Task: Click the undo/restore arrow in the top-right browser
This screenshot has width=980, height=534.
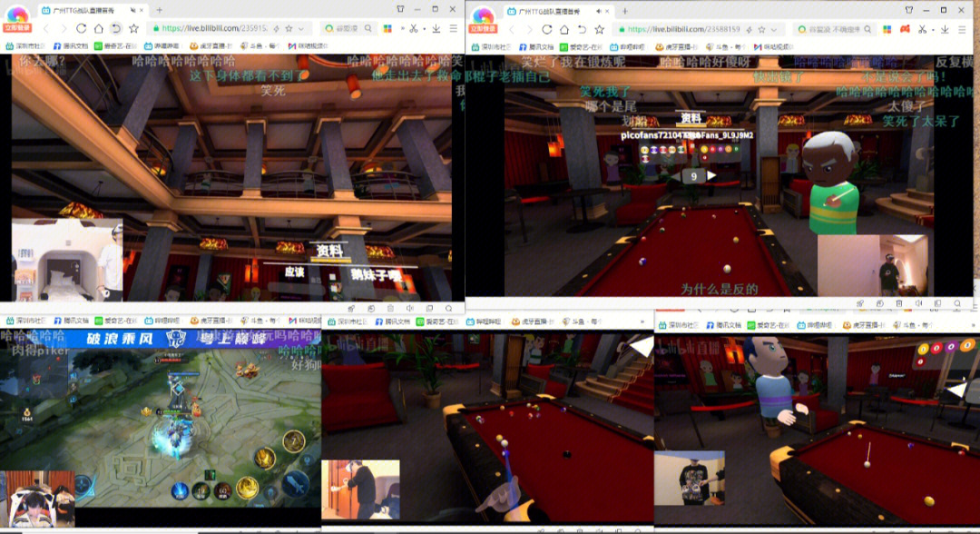Action: click(x=582, y=29)
